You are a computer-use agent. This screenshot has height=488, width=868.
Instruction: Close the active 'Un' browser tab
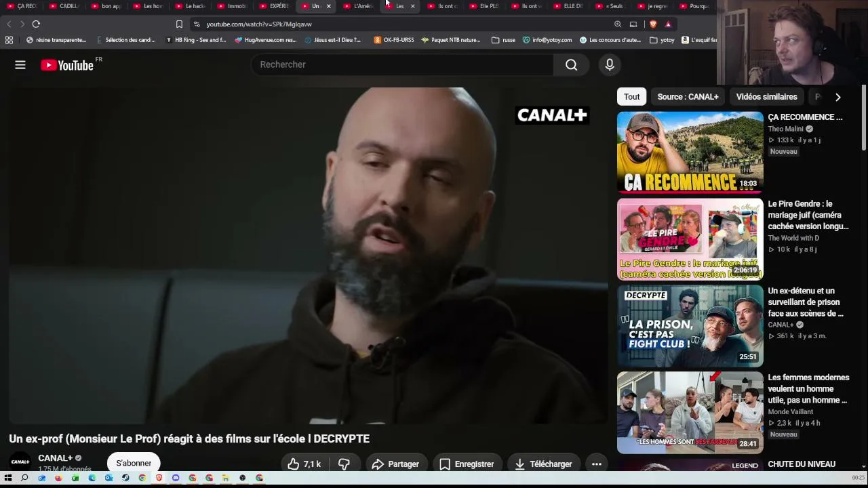(329, 6)
